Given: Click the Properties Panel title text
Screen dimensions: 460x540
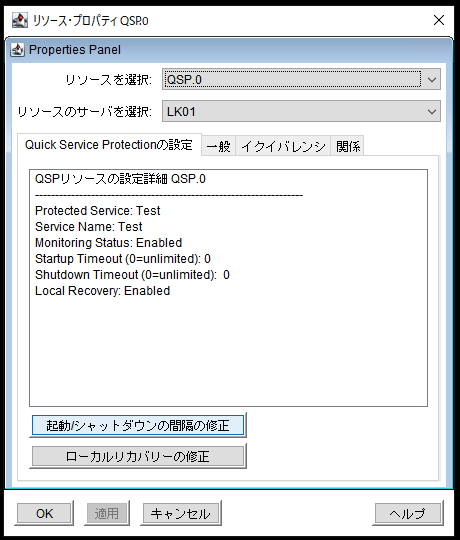Looking at the screenshot, I should click(75, 50).
